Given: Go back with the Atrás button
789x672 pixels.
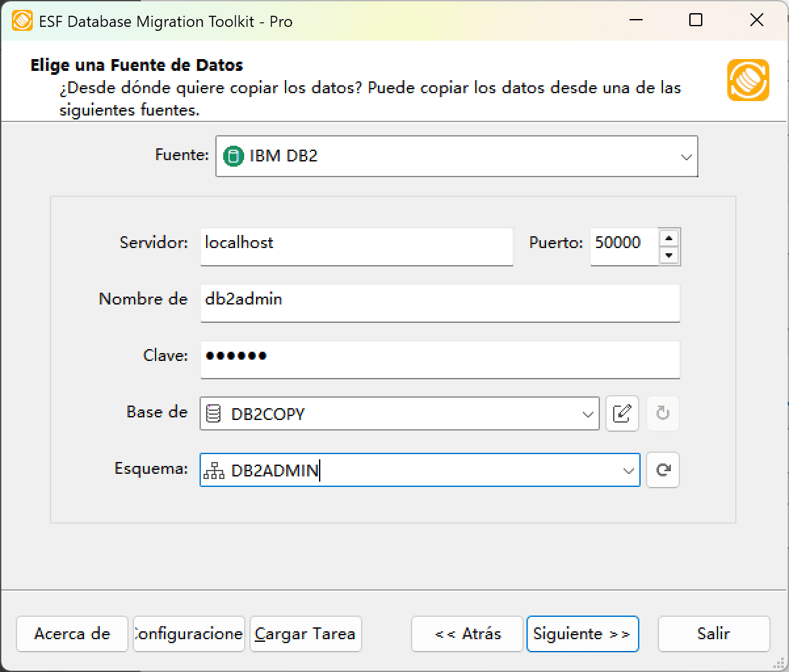Looking at the screenshot, I should (467, 634).
